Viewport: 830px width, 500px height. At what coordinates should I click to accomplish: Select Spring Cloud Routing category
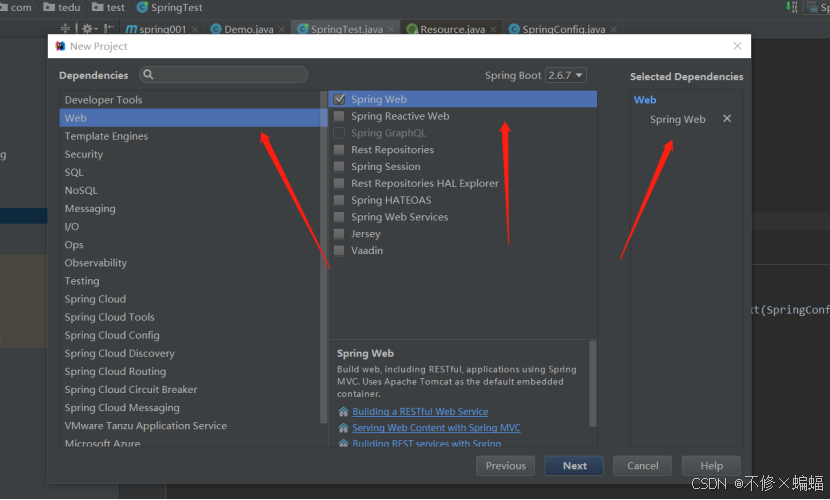coord(190,371)
